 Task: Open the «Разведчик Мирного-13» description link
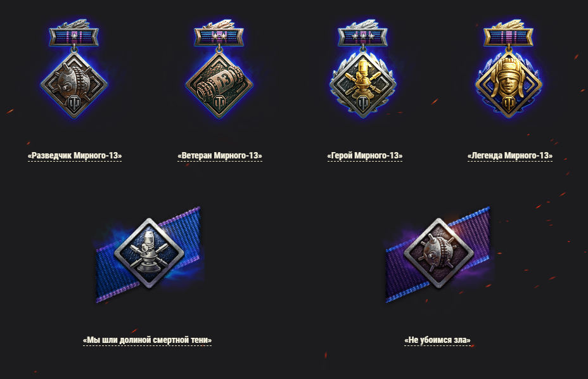pyautogui.click(x=75, y=156)
